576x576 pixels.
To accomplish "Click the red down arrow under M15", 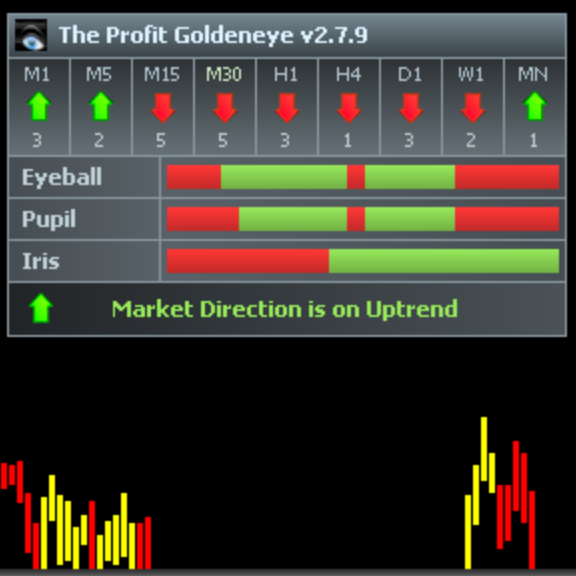I will (x=163, y=108).
